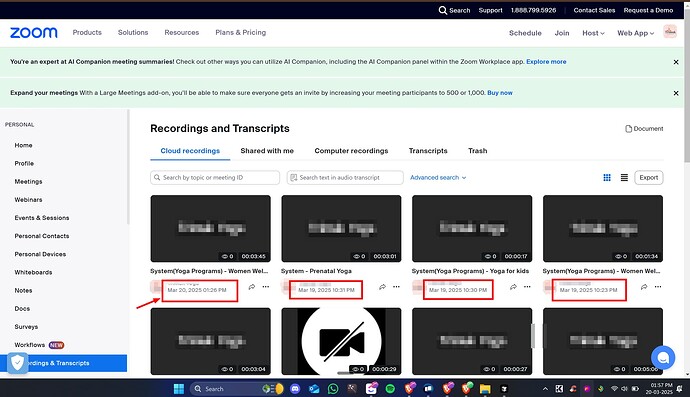Select the Cloud recordings tab
The image size is (690, 397).
pos(190,151)
